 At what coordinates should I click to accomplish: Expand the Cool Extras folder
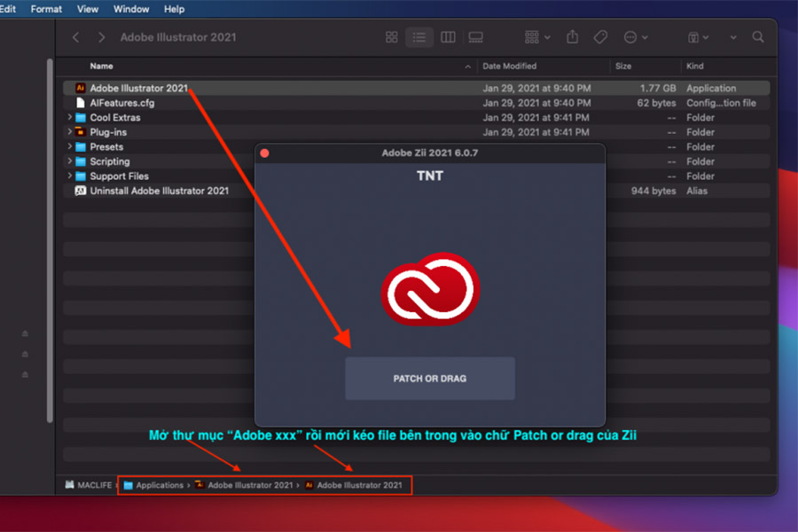(x=69, y=117)
